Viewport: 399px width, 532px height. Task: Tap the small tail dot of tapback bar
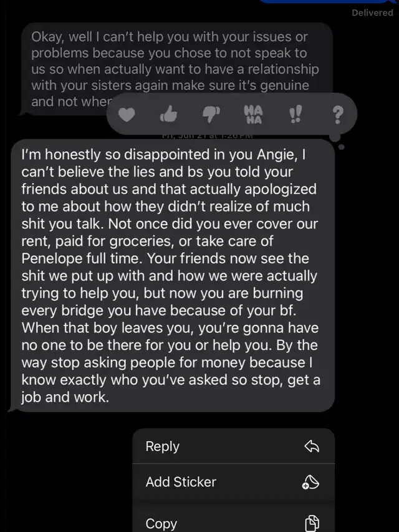pyautogui.click(x=340, y=148)
